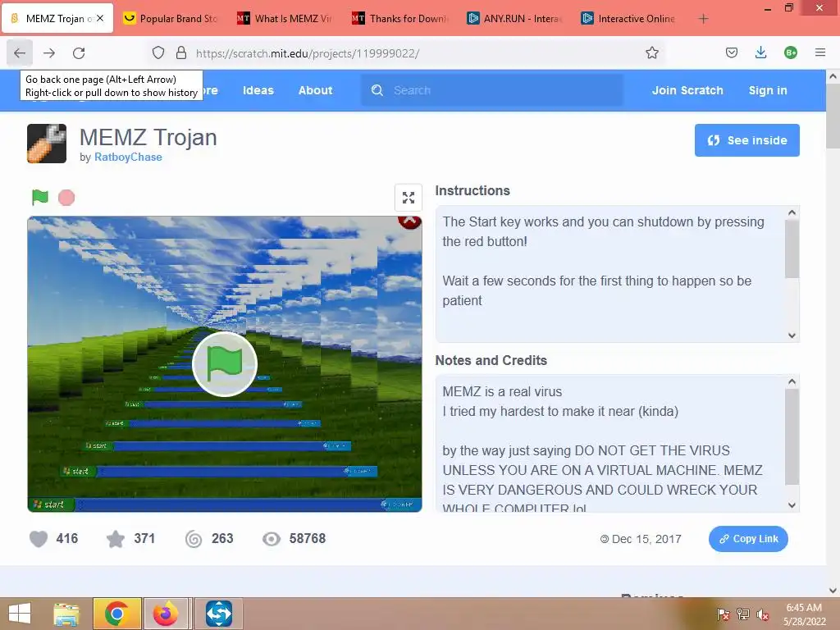
Task: Bookmark this page with the star icon
Action: (x=651, y=53)
